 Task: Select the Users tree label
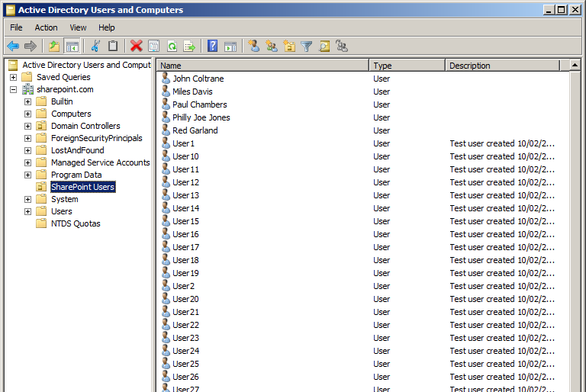(62, 211)
